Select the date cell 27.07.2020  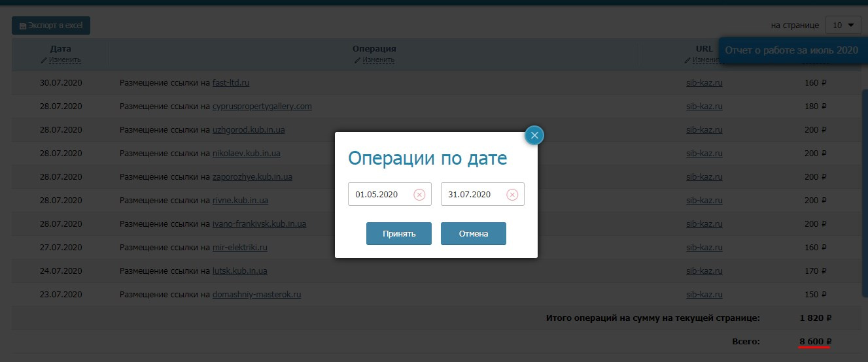[x=61, y=248]
